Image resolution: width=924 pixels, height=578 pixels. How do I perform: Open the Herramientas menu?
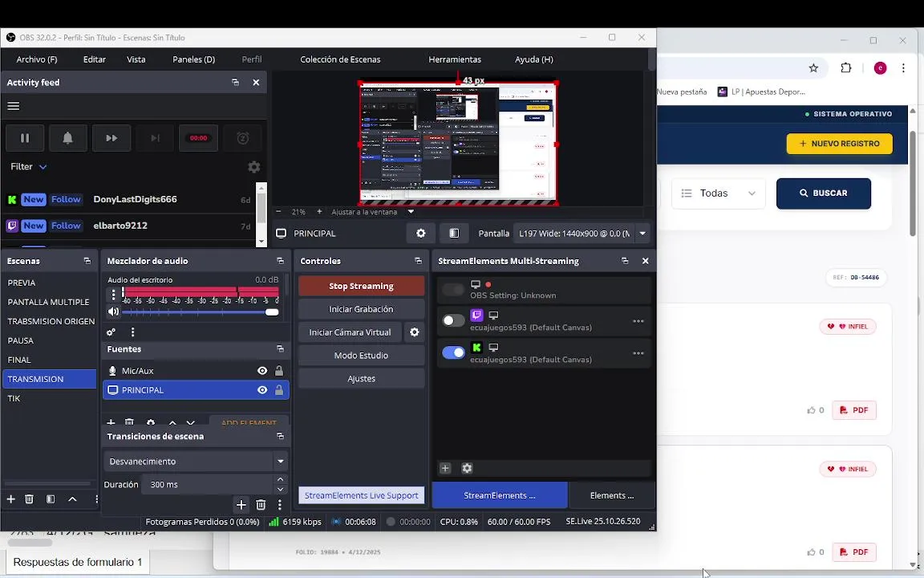click(x=454, y=59)
